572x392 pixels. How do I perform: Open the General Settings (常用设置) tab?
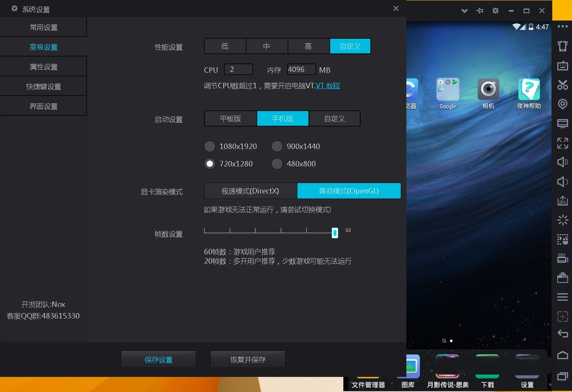[43, 27]
